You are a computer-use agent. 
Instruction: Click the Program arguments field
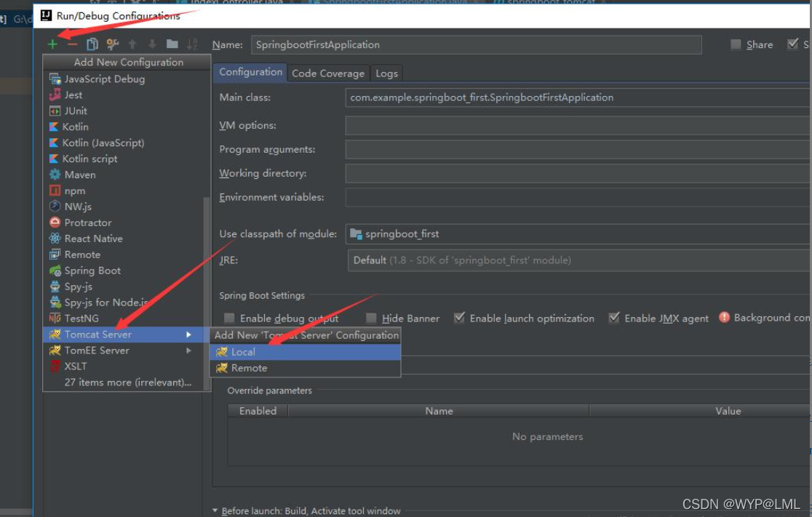pos(578,150)
